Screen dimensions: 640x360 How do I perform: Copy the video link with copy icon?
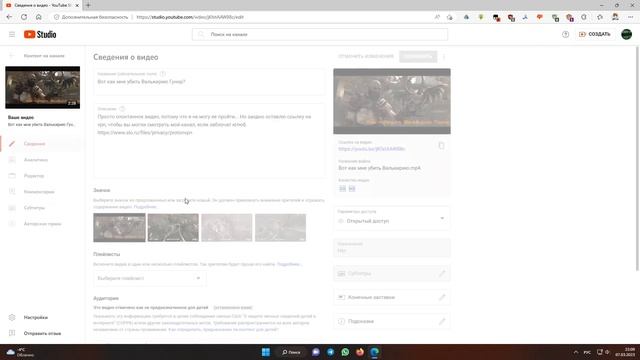tap(441, 145)
